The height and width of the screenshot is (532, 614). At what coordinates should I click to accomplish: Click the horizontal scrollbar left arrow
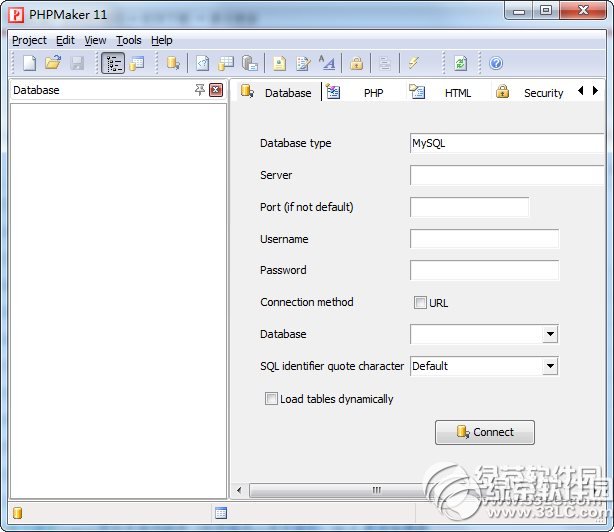coord(239,490)
